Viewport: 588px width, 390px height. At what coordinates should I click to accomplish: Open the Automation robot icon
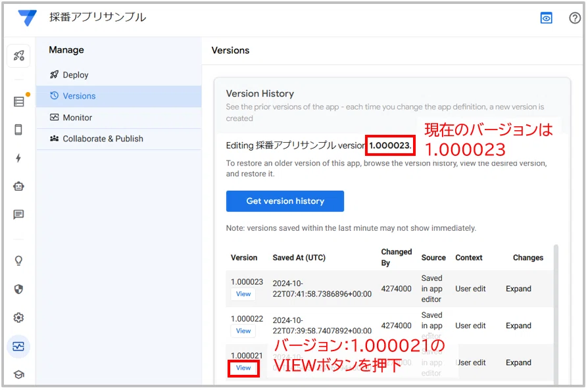tap(18, 186)
